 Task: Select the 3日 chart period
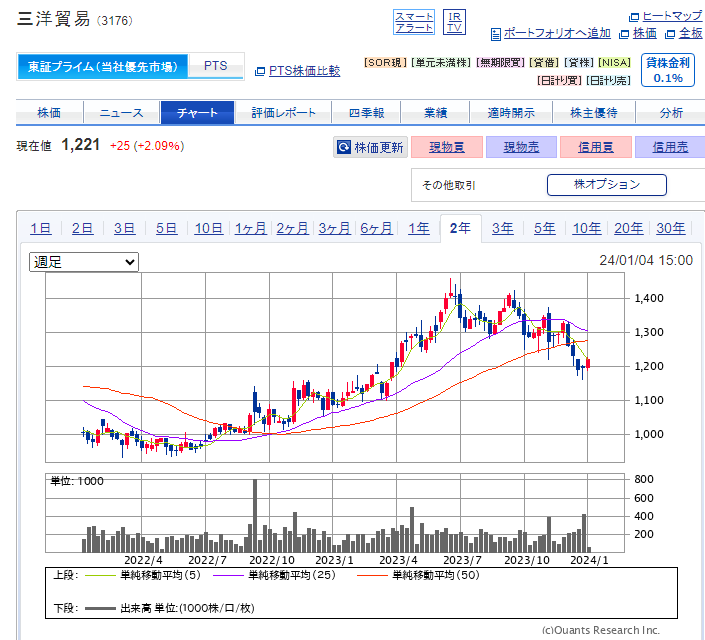(x=124, y=228)
